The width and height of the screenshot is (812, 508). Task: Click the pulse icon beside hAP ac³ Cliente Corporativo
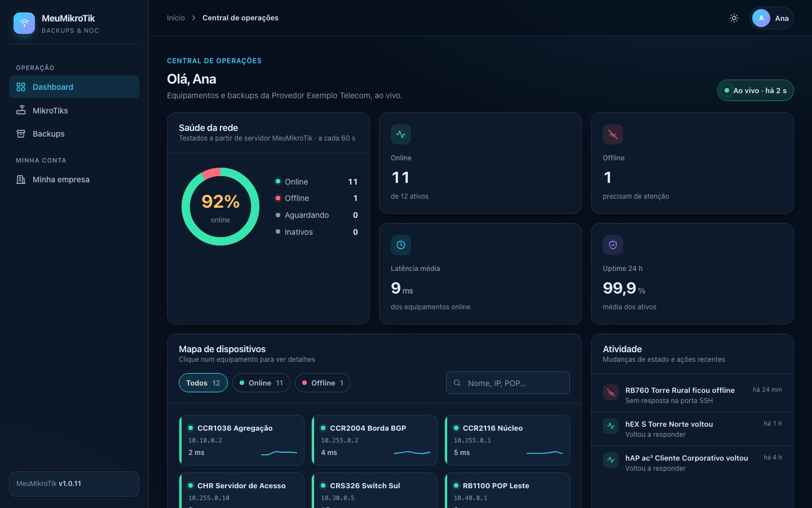click(611, 460)
